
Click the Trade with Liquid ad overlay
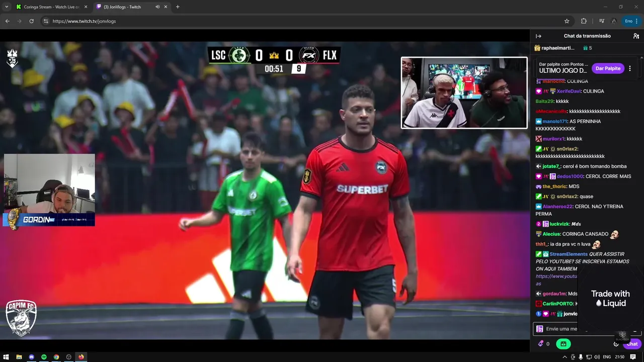click(610, 298)
